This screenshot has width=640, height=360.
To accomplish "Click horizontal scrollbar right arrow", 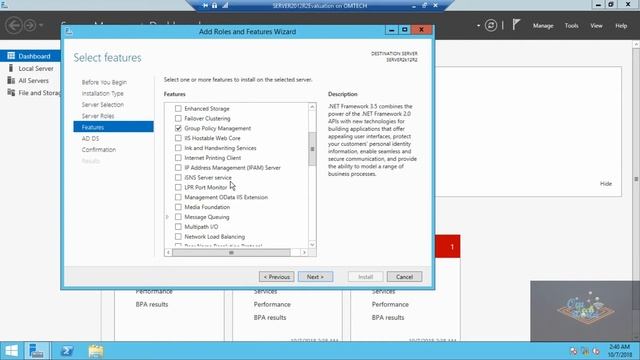I will (x=304, y=253).
